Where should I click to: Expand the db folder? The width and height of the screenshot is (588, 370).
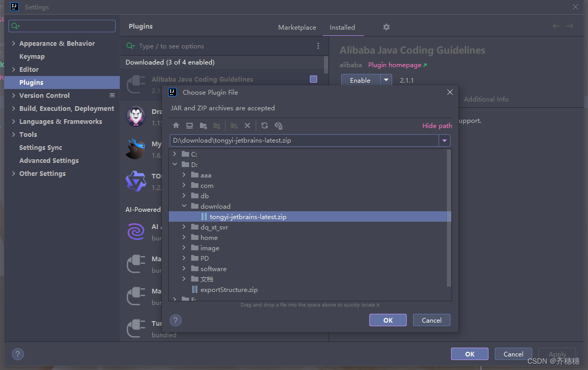click(x=184, y=195)
